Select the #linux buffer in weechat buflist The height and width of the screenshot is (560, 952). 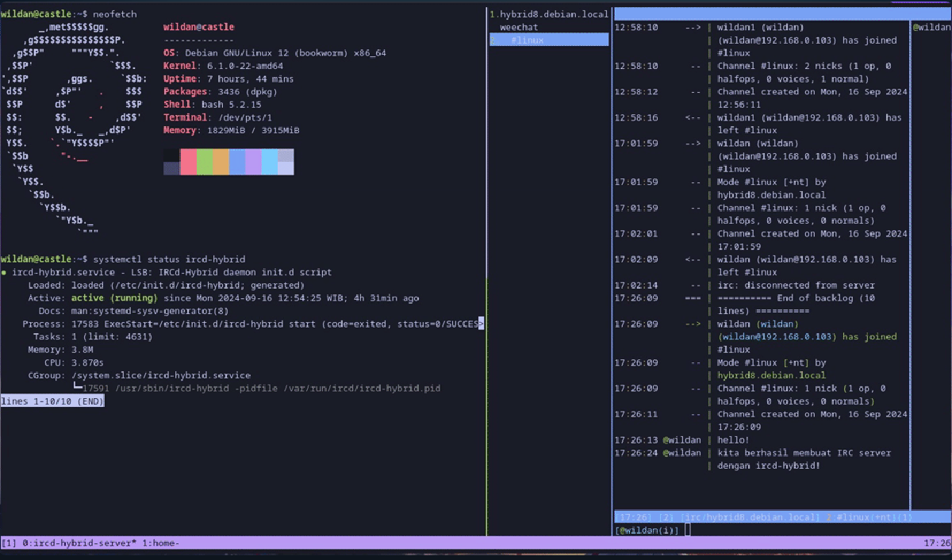[549, 40]
